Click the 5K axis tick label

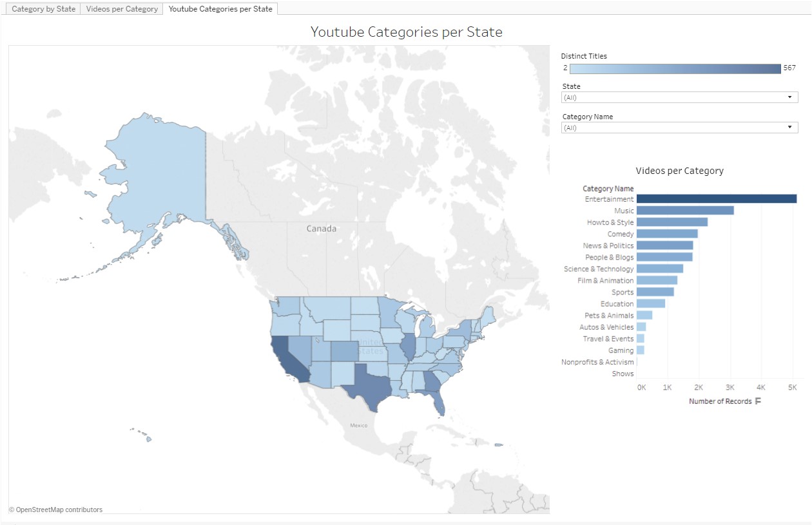[792, 387]
